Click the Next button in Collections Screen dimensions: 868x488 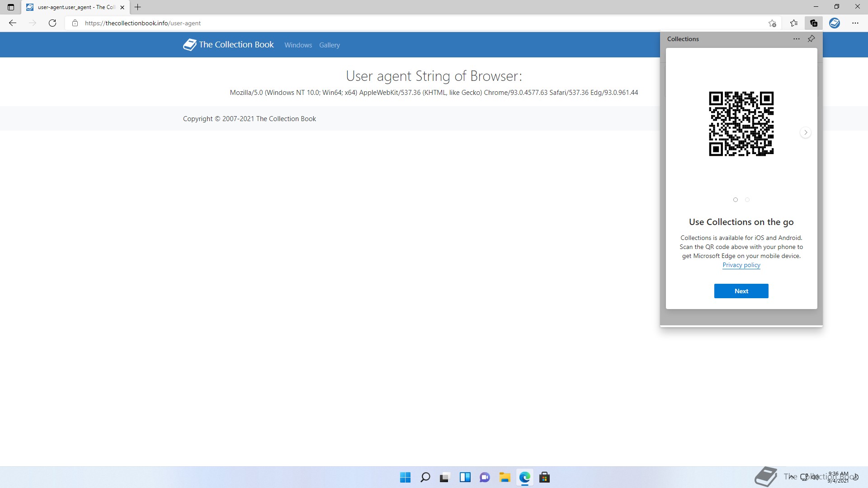(x=741, y=291)
